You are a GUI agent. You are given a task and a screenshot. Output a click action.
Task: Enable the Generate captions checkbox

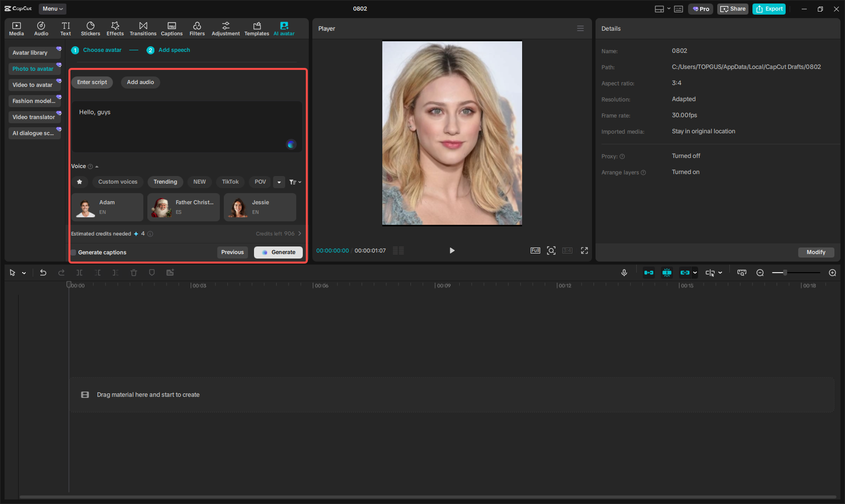coord(73,252)
